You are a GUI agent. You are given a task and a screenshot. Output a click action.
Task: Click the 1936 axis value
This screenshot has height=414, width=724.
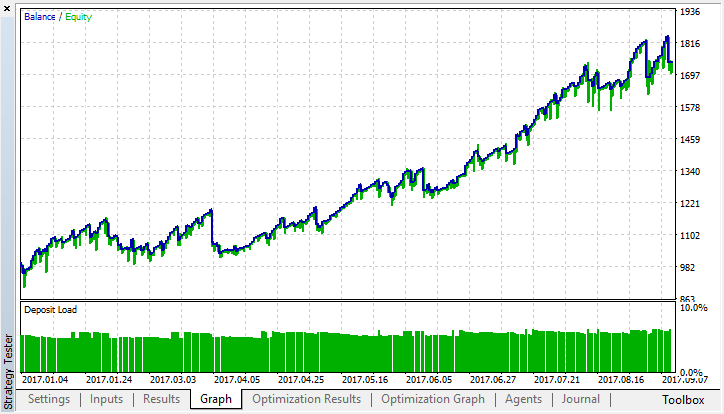[690, 12]
